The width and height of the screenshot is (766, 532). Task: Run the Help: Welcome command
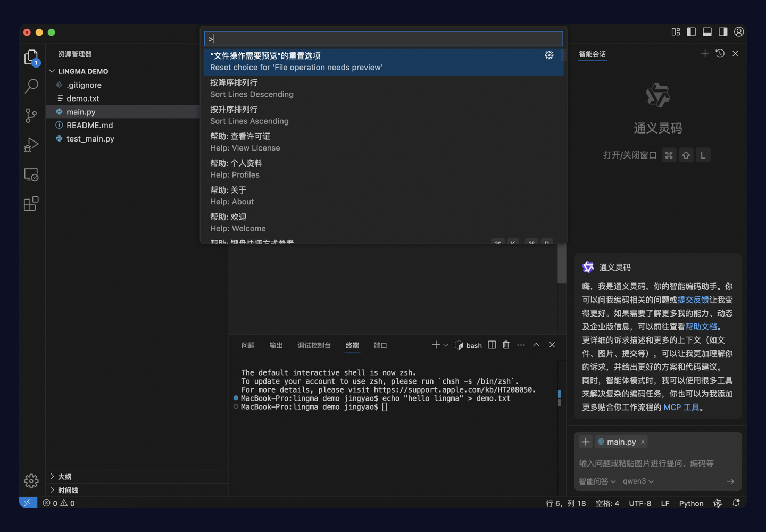(384, 222)
